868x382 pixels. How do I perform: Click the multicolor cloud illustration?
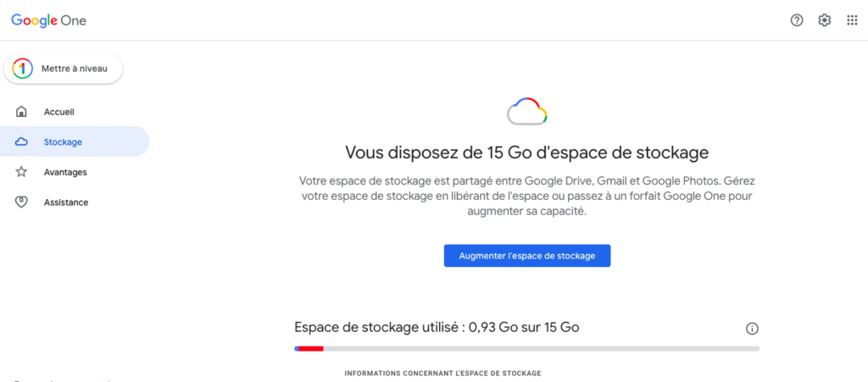tap(527, 112)
